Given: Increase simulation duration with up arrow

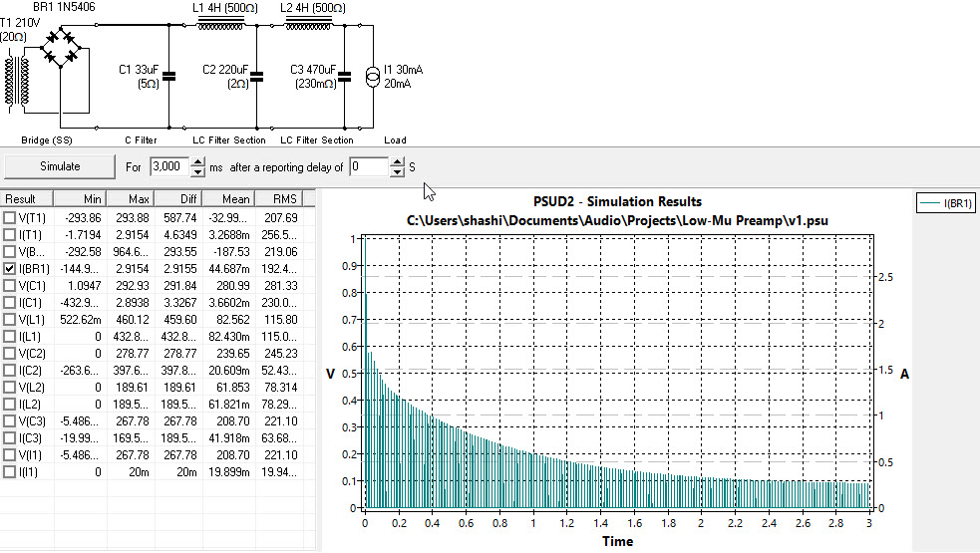Looking at the screenshot, I should [197, 161].
